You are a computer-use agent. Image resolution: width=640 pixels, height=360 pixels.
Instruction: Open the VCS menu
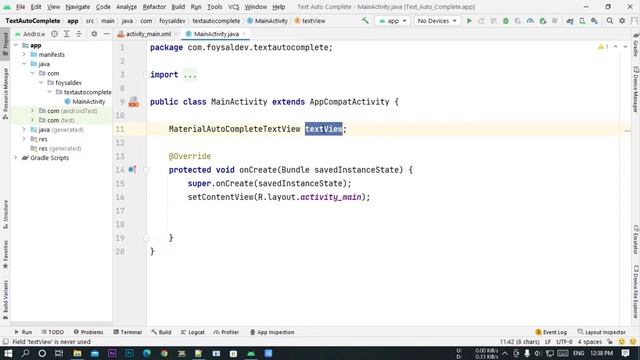[233, 7]
